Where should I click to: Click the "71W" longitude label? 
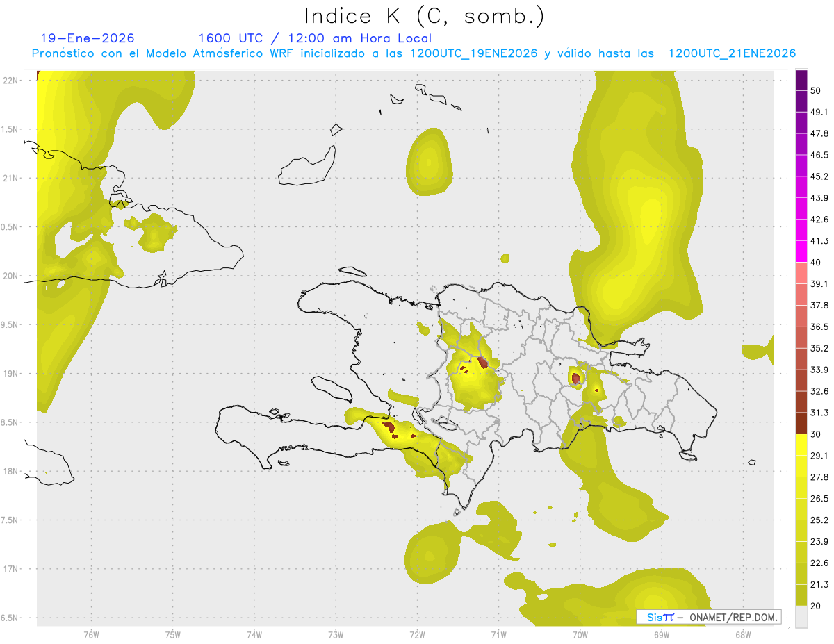[x=498, y=635]
